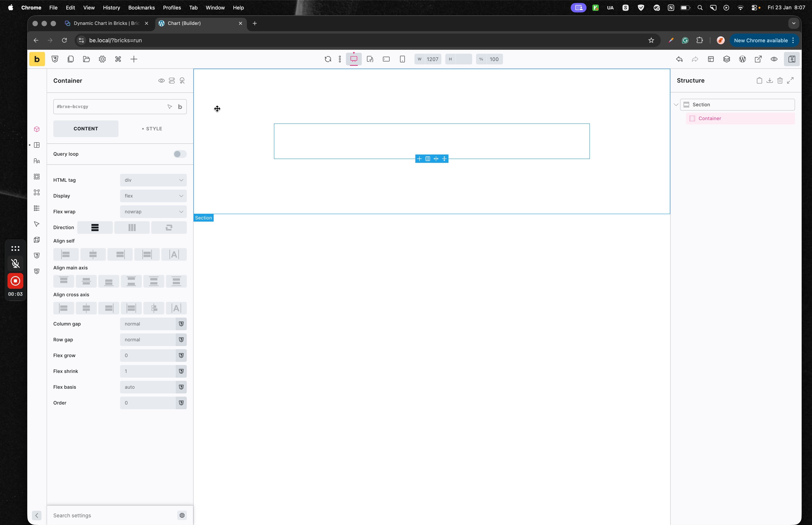Open Flex basis CSS variable picker

181,387
